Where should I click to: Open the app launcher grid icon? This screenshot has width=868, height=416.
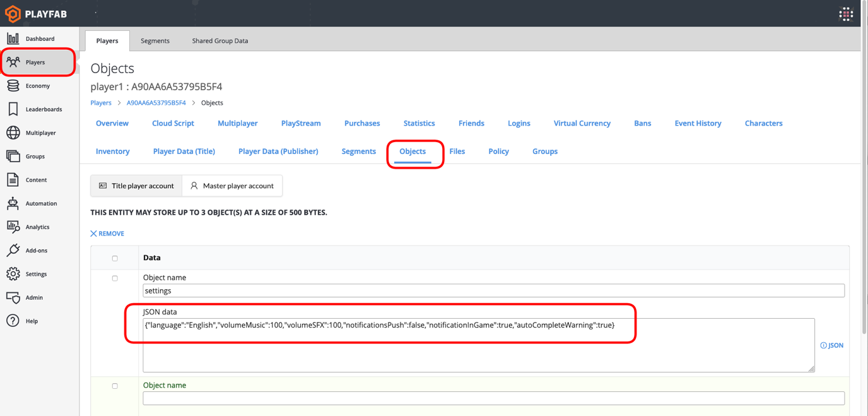846,13
